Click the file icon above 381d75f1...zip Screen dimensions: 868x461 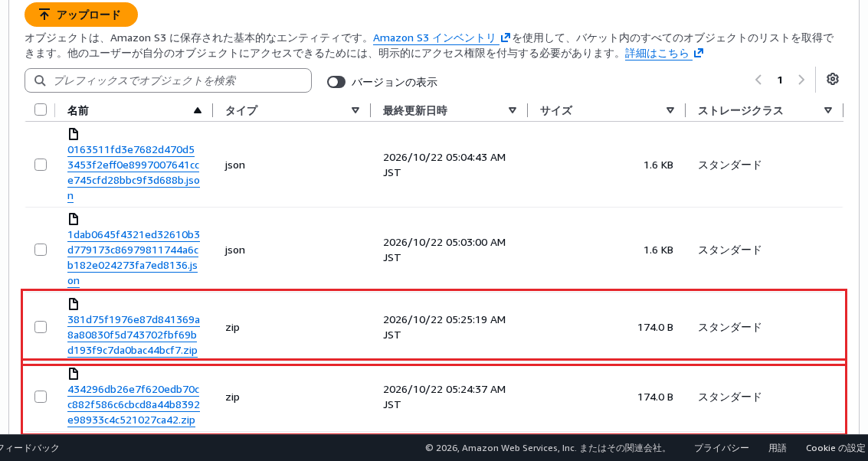(x=73, y=304)
